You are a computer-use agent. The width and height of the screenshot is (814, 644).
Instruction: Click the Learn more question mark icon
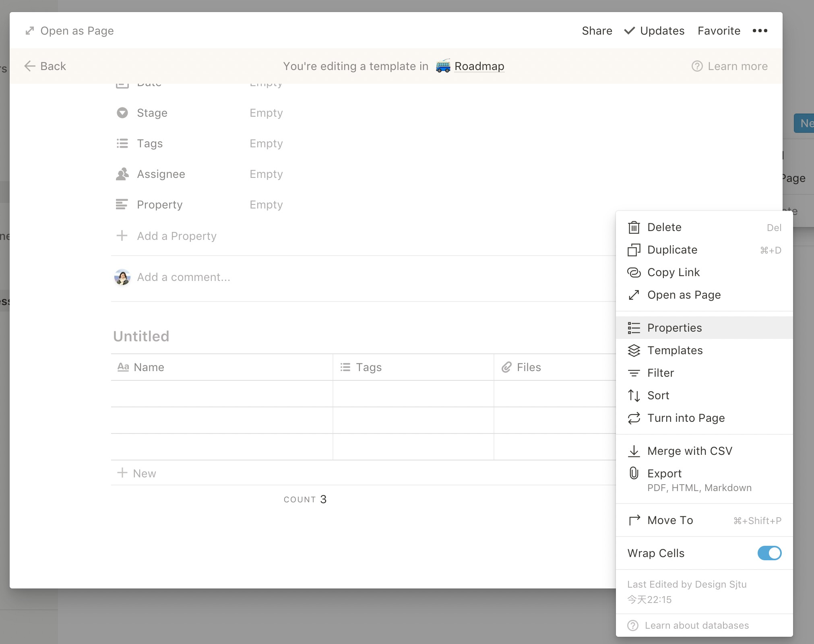point(697,66)
